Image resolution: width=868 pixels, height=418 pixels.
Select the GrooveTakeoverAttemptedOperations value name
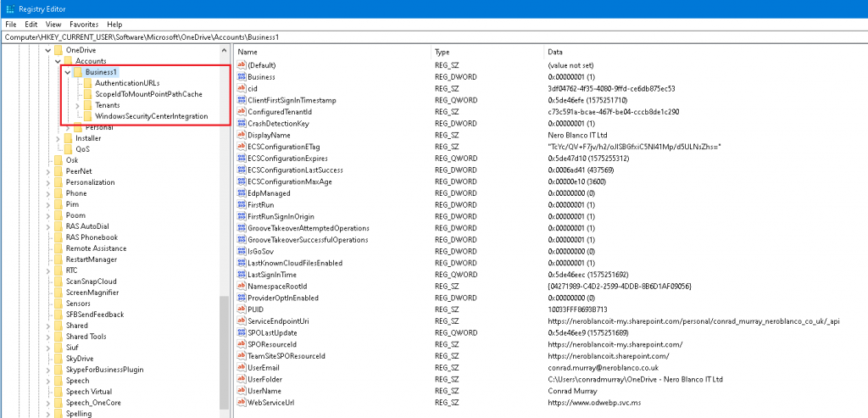point(309,228)
